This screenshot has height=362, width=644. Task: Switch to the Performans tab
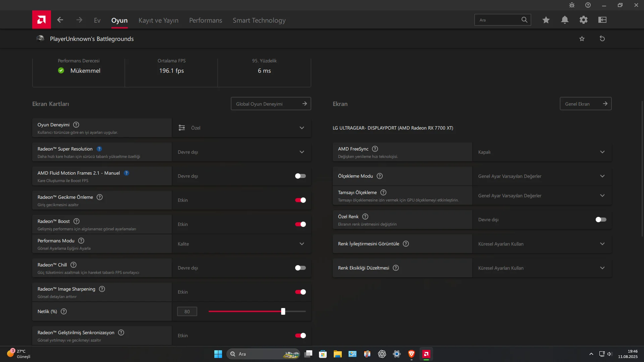tap(206, 20)
